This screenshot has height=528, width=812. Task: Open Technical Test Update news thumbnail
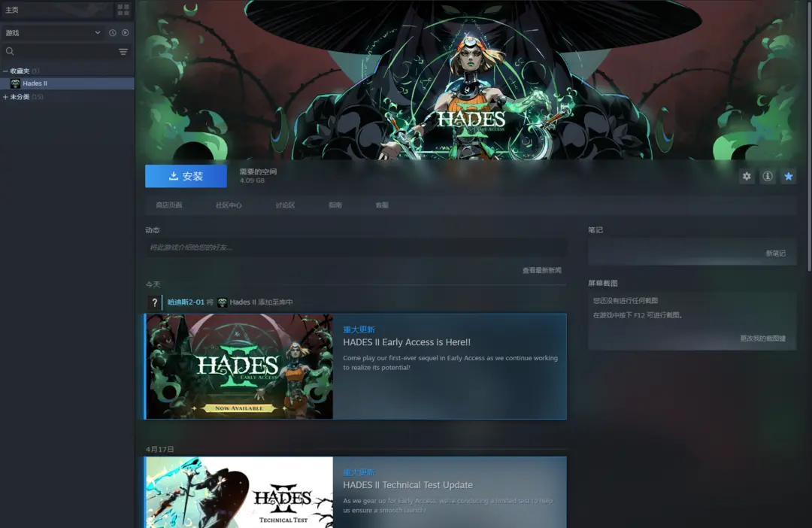[x=239, y=492]
